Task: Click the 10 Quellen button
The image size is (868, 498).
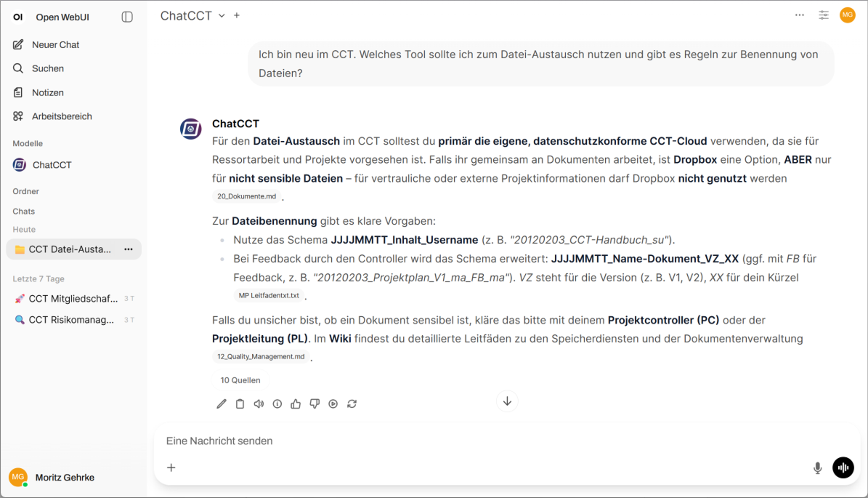Action: [x=240, y=380]
